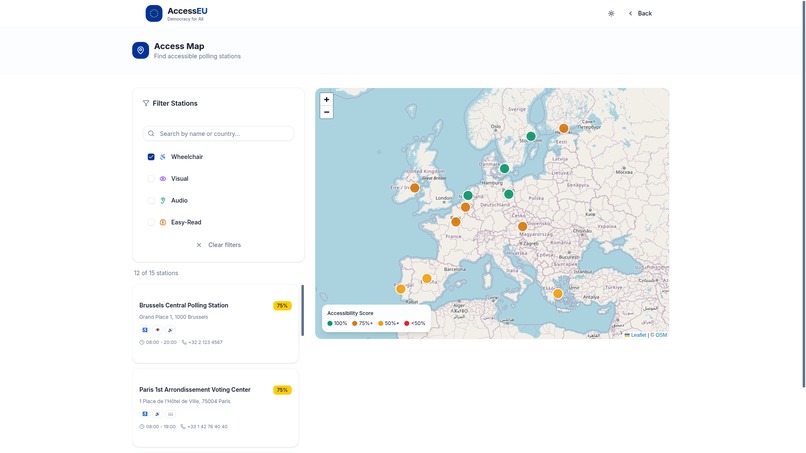
Task: Click the '12 of 15 stations' count
Action: 156,273
